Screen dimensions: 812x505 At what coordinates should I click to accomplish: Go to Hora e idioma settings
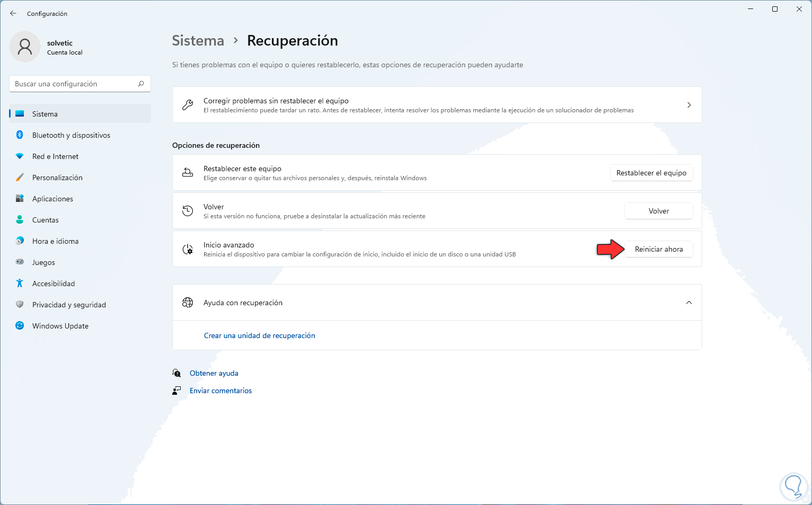point(55,241)
